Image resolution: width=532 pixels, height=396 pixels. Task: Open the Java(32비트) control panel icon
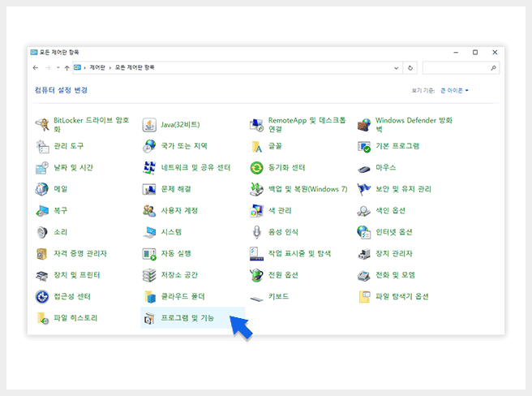[x=149, y=124]
